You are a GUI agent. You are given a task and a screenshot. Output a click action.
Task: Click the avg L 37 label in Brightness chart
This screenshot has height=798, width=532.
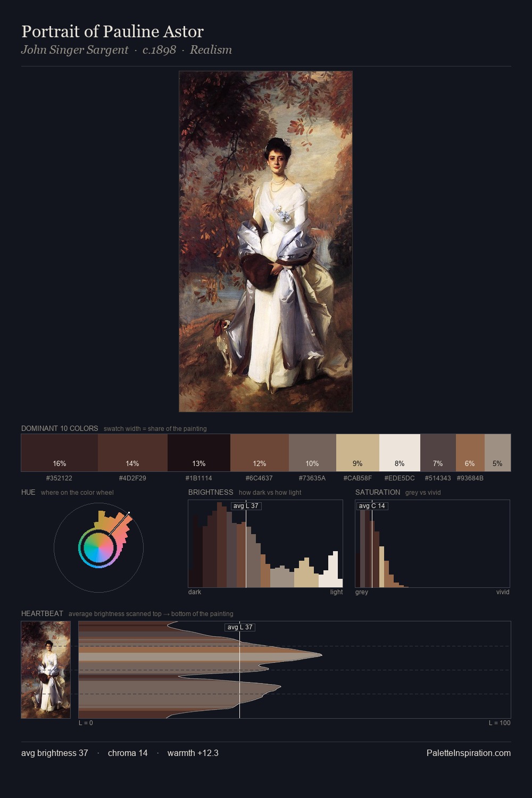[x=246, y=506]
